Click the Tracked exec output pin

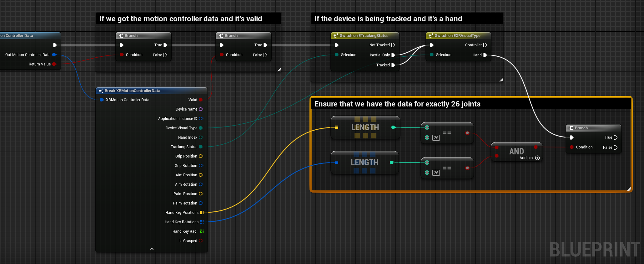click(x=393, y=65)
